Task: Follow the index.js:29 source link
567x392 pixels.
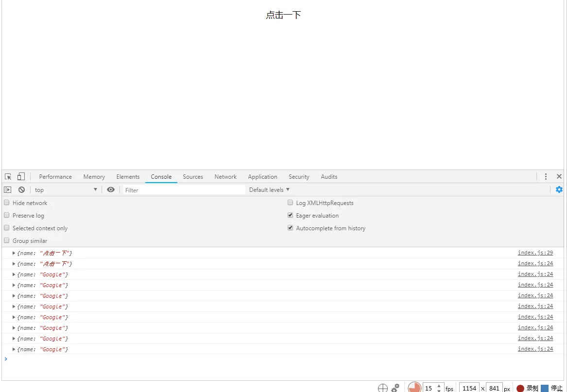Action: (x=535, y=253)
